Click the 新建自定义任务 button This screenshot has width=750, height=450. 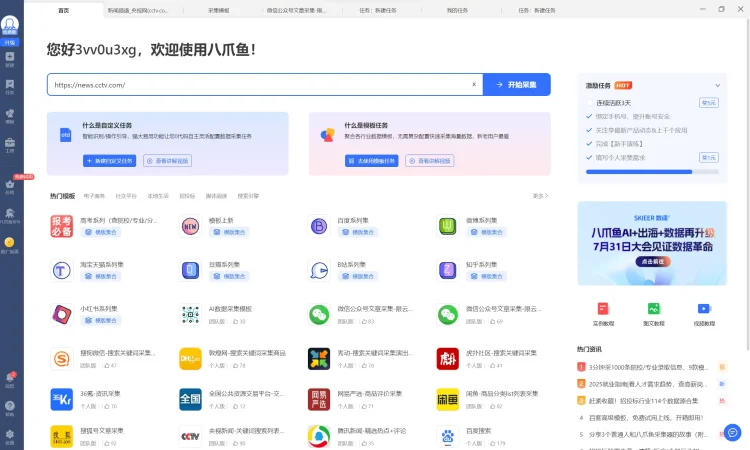[x=109, y=160]
